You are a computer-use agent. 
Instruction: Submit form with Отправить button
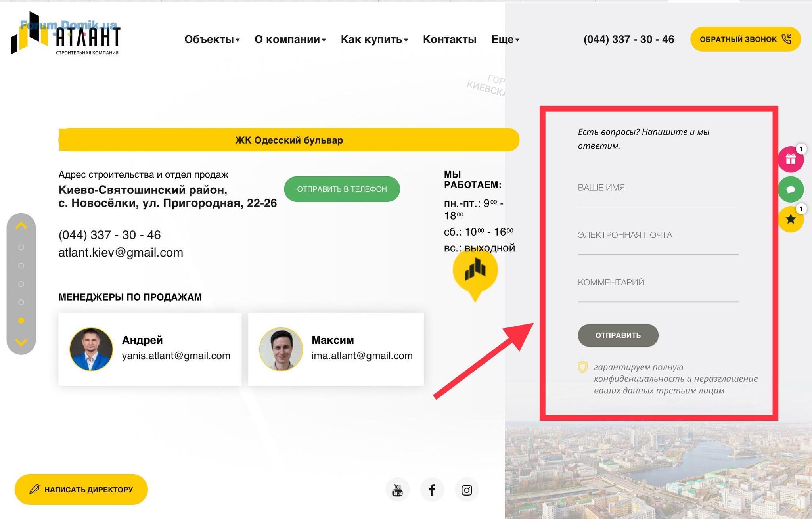coord(618,335)
